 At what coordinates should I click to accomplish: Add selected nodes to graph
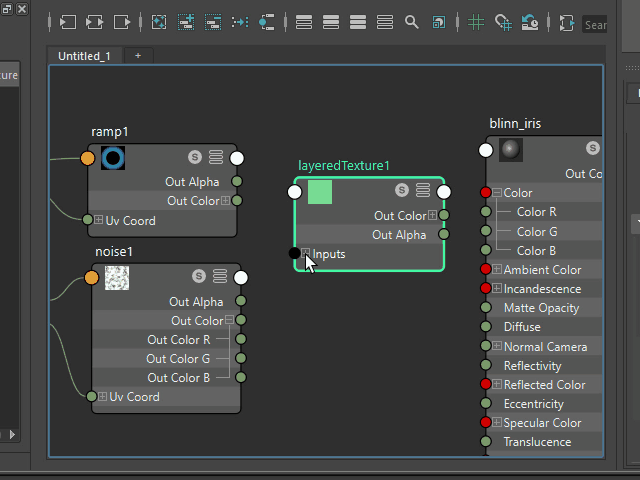[x=186, y=21]
